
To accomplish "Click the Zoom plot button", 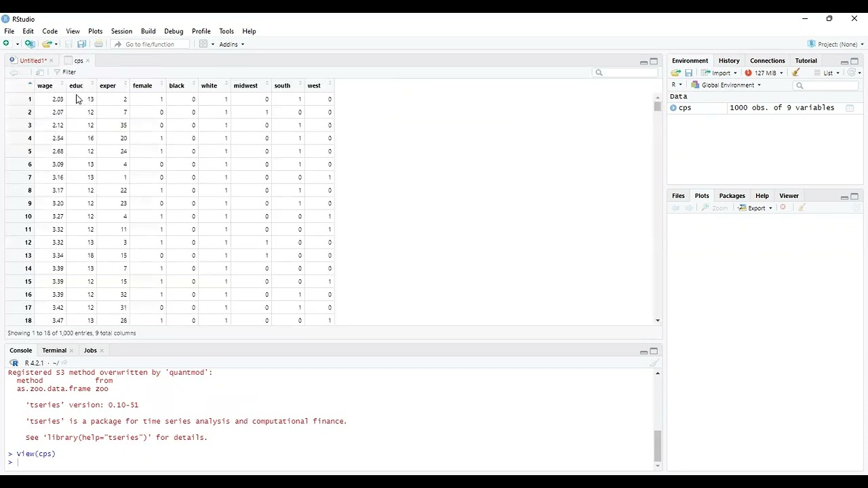I will 715,208.
